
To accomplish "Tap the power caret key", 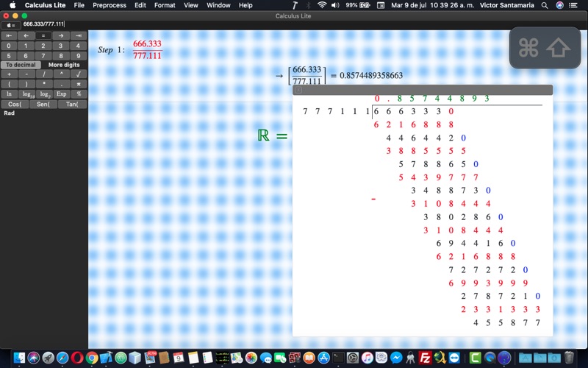I will [61, 74].
